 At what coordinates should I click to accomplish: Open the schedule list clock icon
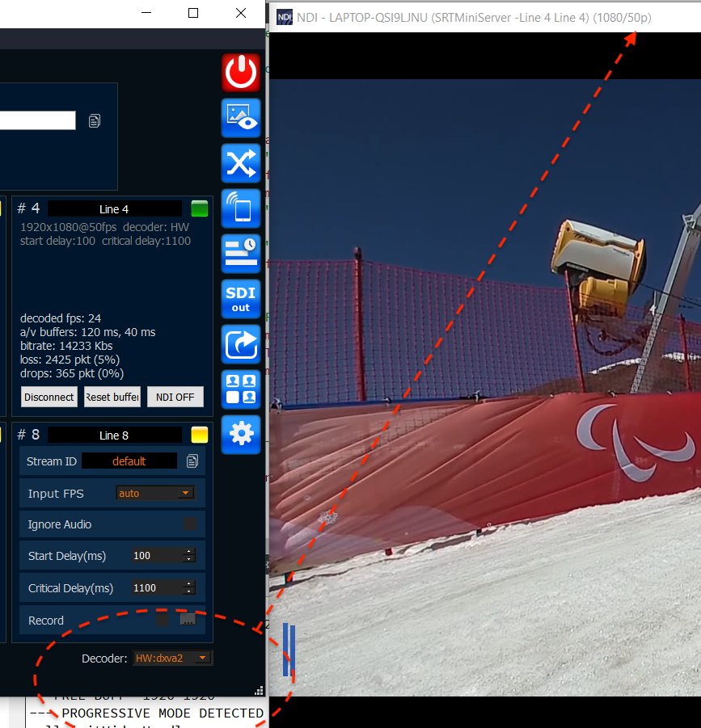coord(241,254)
